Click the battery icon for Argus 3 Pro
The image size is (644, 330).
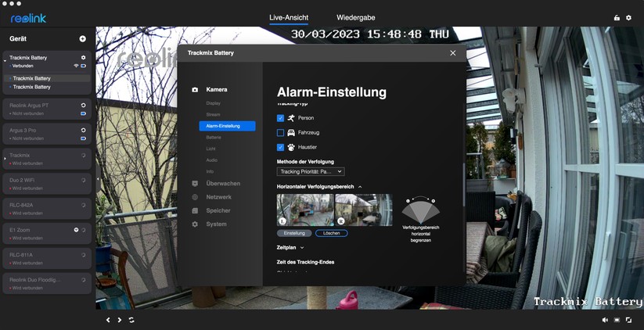pyautogui.click(x=84, y=138)
